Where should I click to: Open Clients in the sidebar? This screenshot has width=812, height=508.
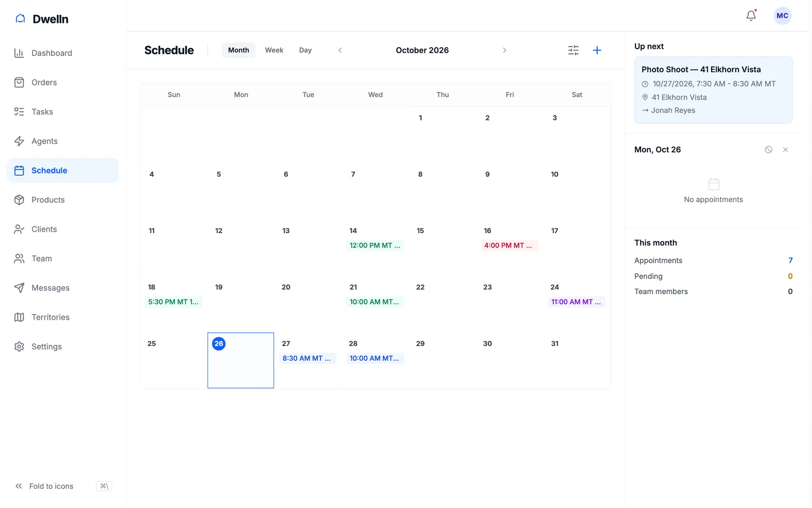click(x=62, y=229)
